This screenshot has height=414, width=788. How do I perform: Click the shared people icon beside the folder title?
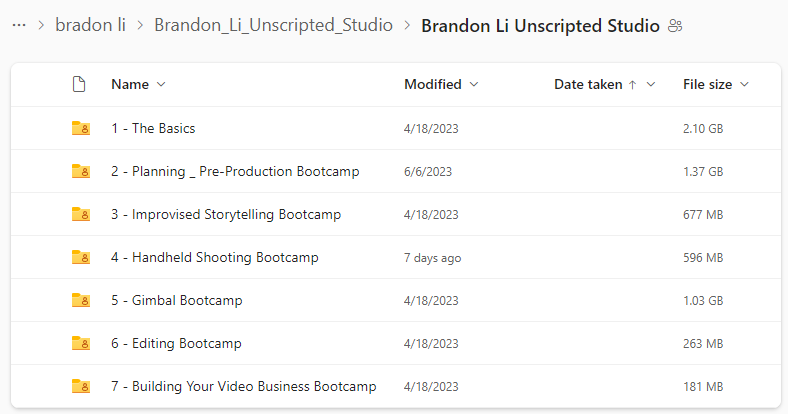pos(675,26)
